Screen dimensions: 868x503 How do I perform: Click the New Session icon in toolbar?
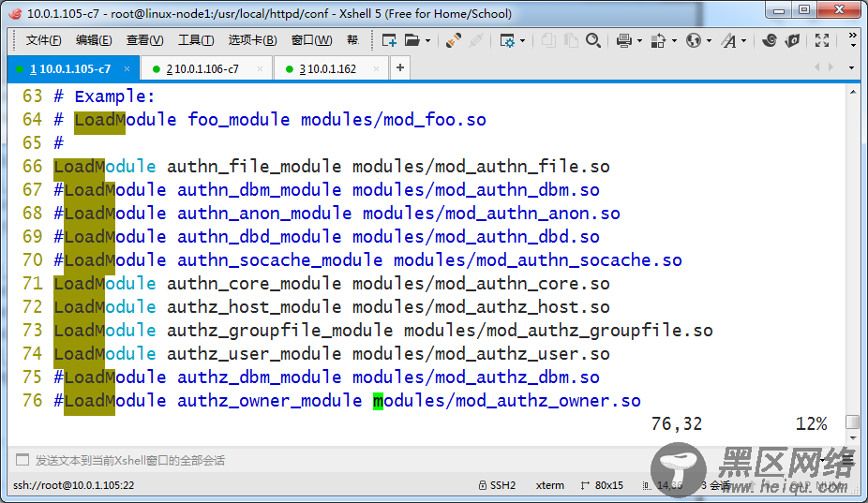click(389, 40)
